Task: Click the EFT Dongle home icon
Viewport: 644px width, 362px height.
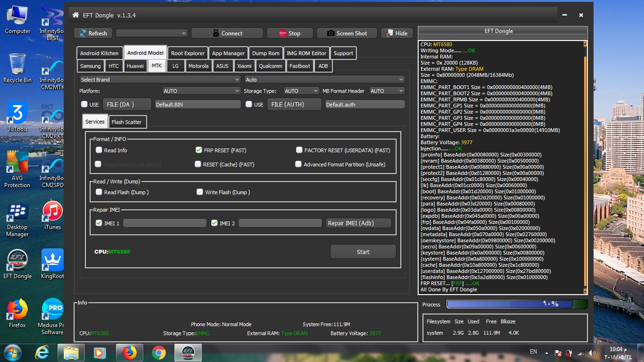Action: tap(75, 15)
